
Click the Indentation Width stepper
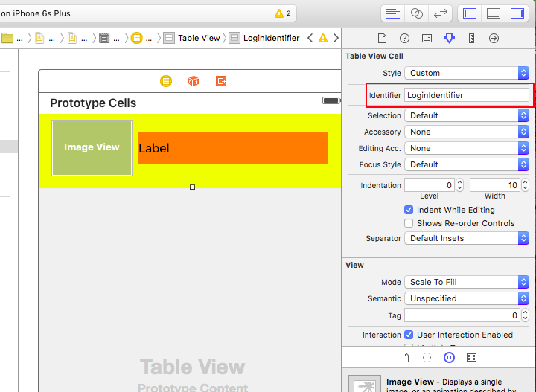click(x=526, y=185)
